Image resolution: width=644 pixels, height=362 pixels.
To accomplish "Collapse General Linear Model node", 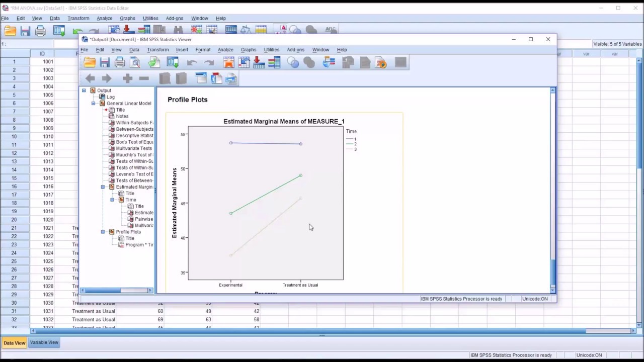I will (x=94, y=104).
